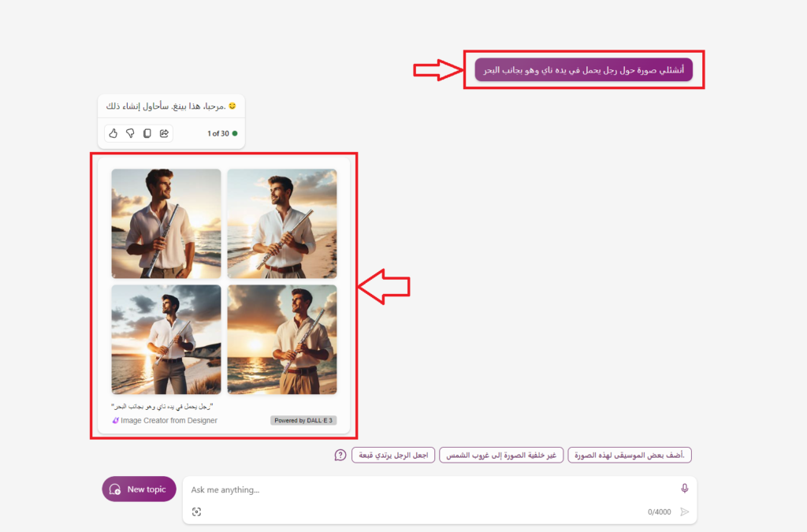Image resolution: width=807 pixels, height=532 pixels.
Task: Open the bottom-right generated image
Action: tap(282, 340)
